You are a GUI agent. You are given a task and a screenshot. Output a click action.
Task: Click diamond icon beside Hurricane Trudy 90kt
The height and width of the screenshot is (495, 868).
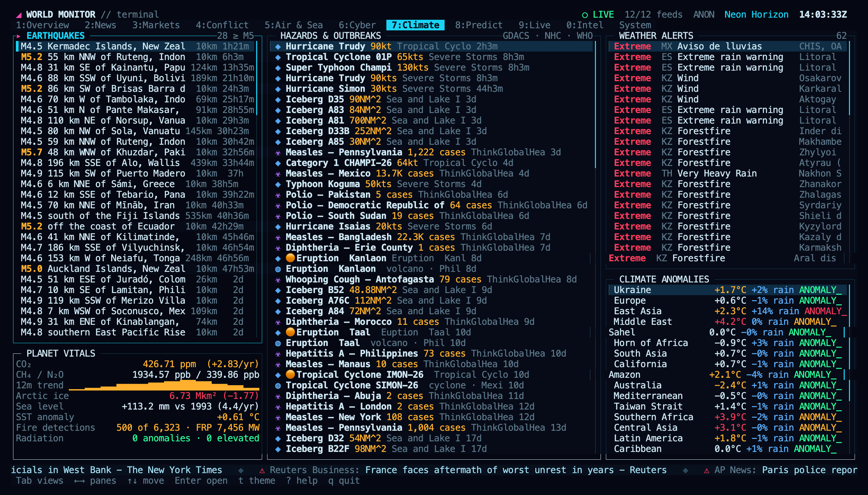click(x=278, y=47)
